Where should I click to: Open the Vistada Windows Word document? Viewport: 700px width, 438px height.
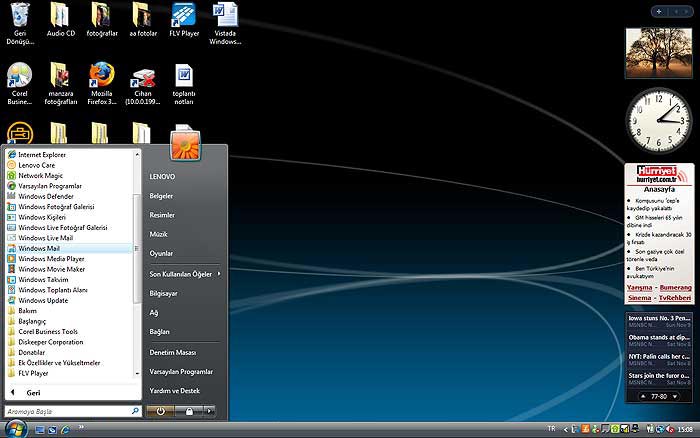tap(225, 23)
